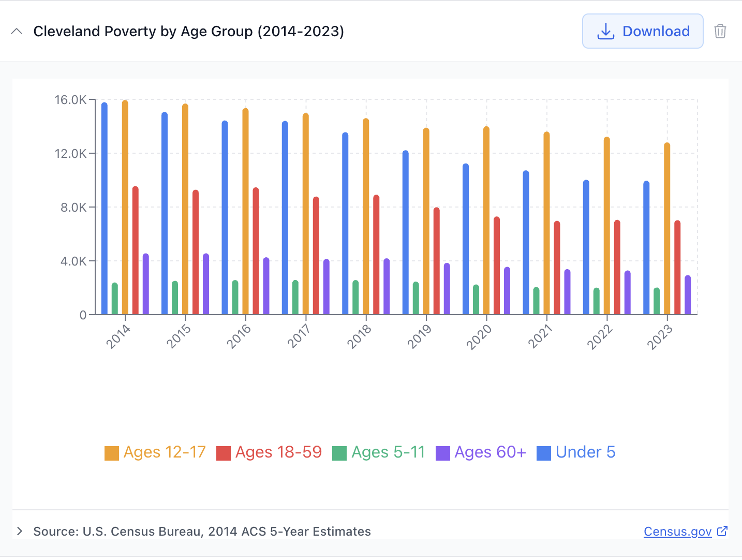
Task: Expand the Source details at the bottom
Action: coord(20,531)
